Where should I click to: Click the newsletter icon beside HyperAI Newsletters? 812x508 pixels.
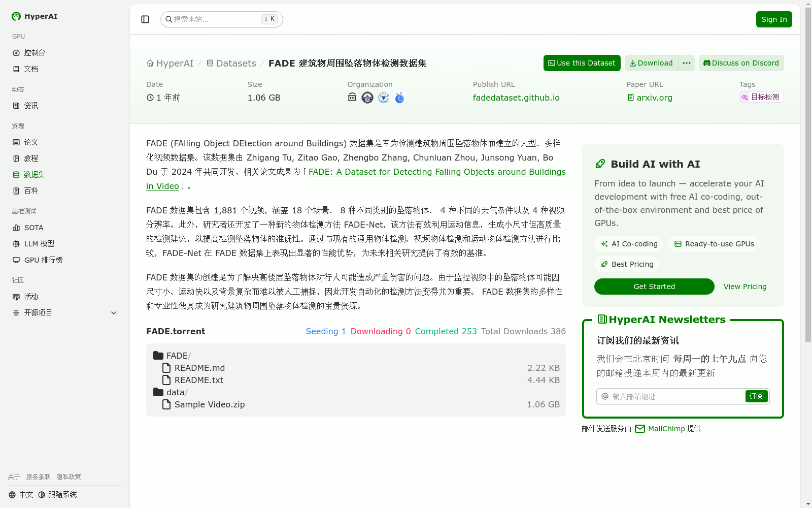[602, 319]
